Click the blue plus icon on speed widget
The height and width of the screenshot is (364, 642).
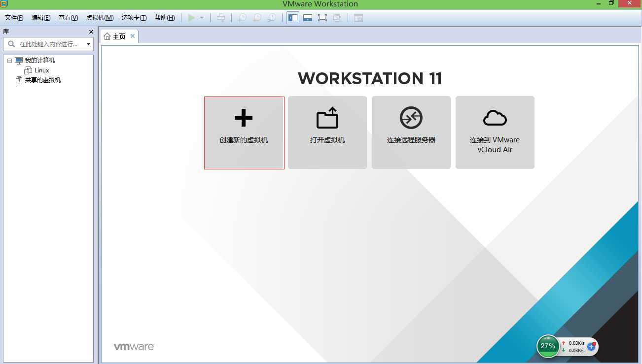click(591, 347)
